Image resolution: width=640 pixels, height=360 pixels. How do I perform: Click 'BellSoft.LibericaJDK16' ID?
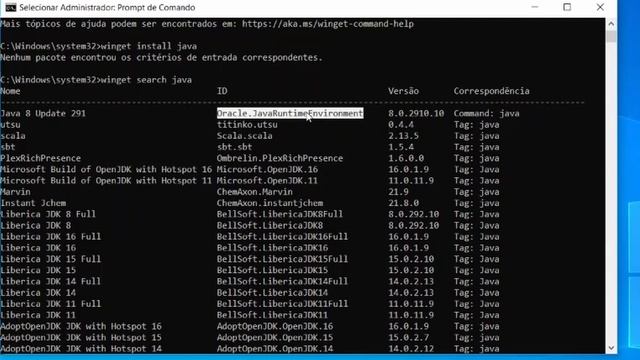point(272,248)
